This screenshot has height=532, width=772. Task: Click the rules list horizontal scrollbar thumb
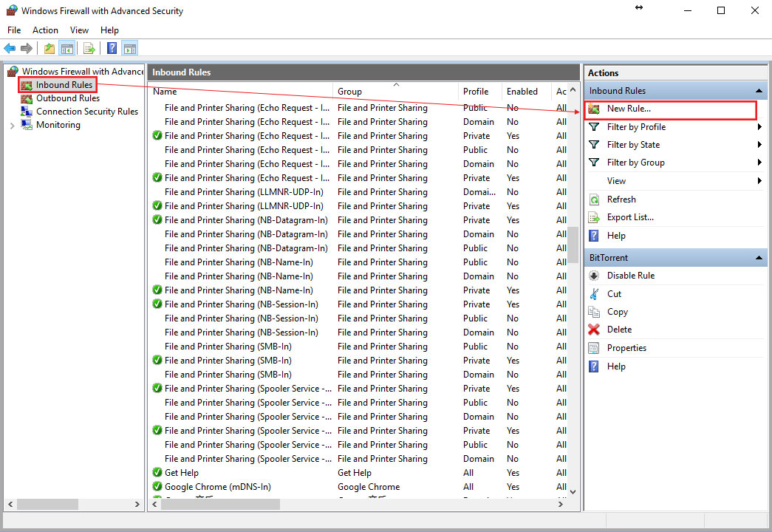click(220, 505)
